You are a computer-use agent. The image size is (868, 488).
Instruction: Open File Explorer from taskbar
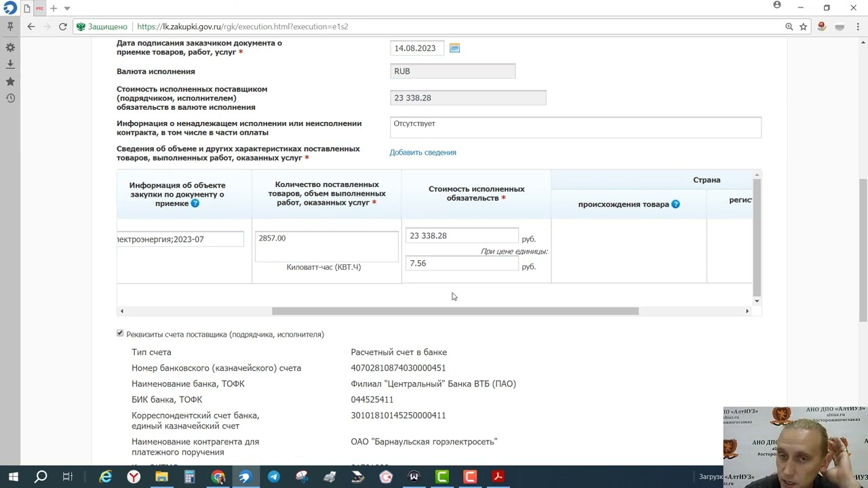161,476
